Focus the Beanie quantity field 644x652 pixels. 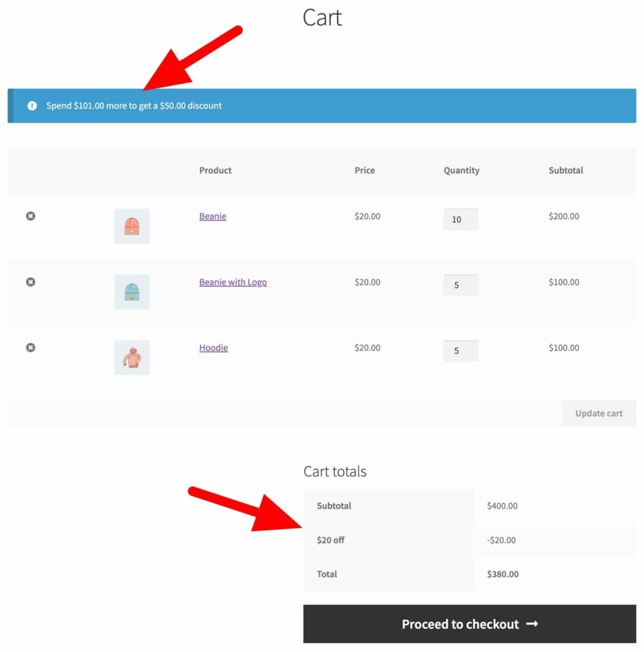460,220
